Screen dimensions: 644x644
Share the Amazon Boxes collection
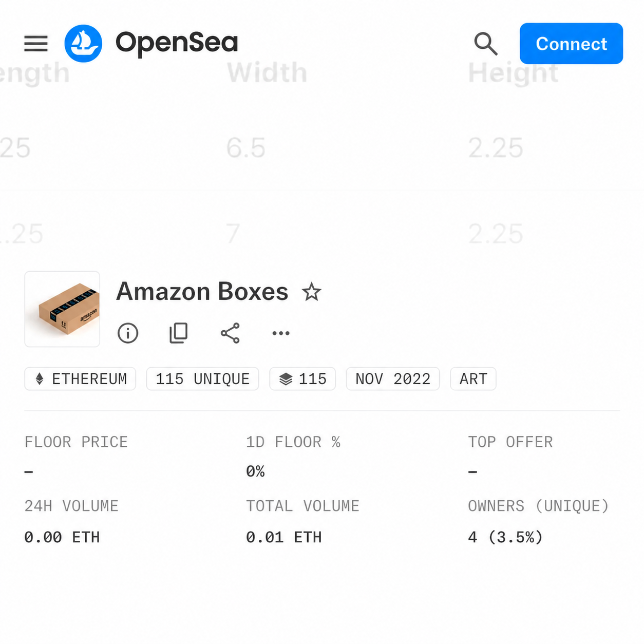[x=230, y=333]
